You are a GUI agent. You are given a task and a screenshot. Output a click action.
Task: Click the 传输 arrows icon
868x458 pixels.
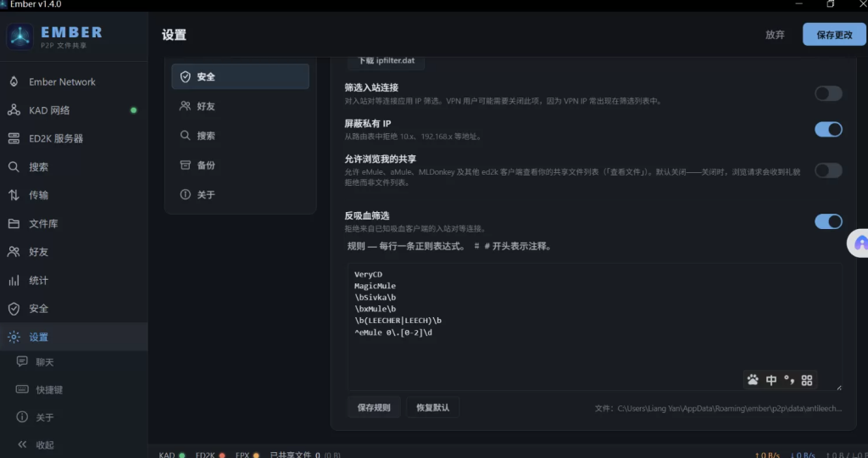tap(14, 195)
